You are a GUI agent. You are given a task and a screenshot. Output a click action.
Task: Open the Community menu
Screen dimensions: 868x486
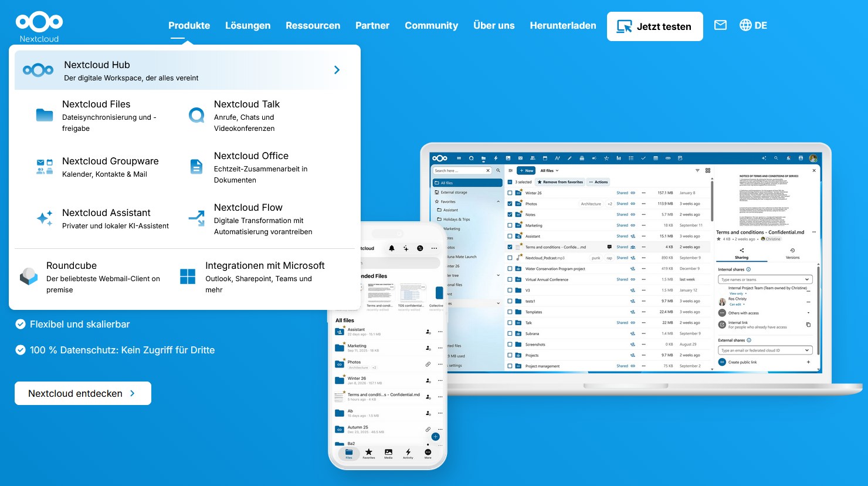pyautogui.click(x=431, y=25)
